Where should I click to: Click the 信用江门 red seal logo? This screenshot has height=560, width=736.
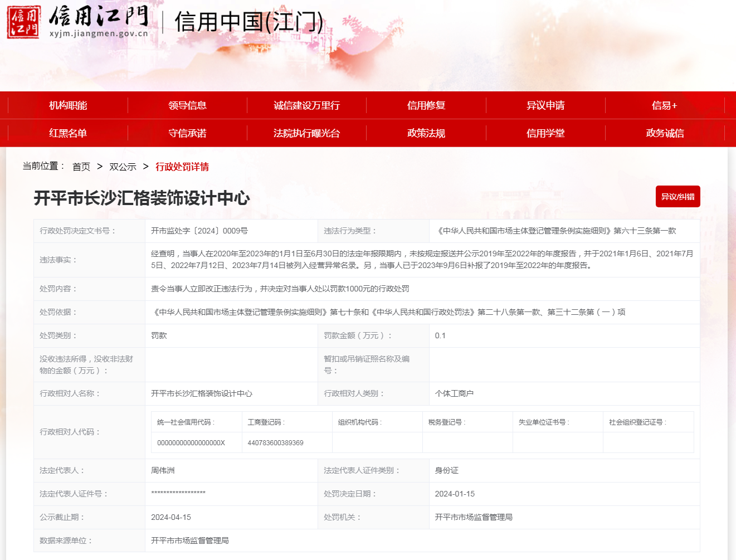point(23,22)
